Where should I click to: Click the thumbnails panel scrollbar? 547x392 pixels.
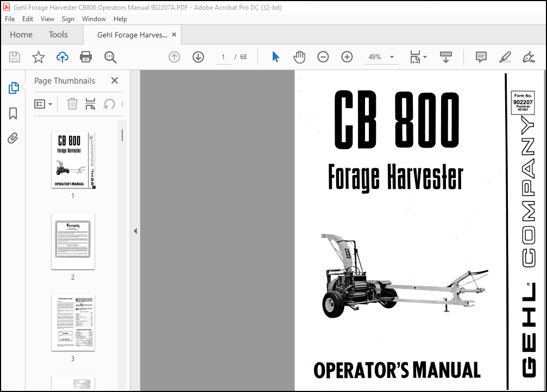122,135
